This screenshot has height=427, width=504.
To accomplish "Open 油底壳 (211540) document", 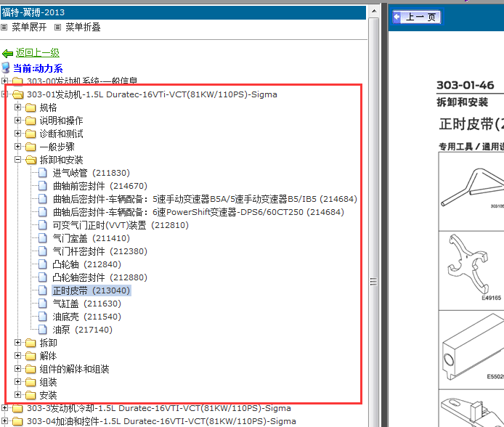I will [87, 317].
